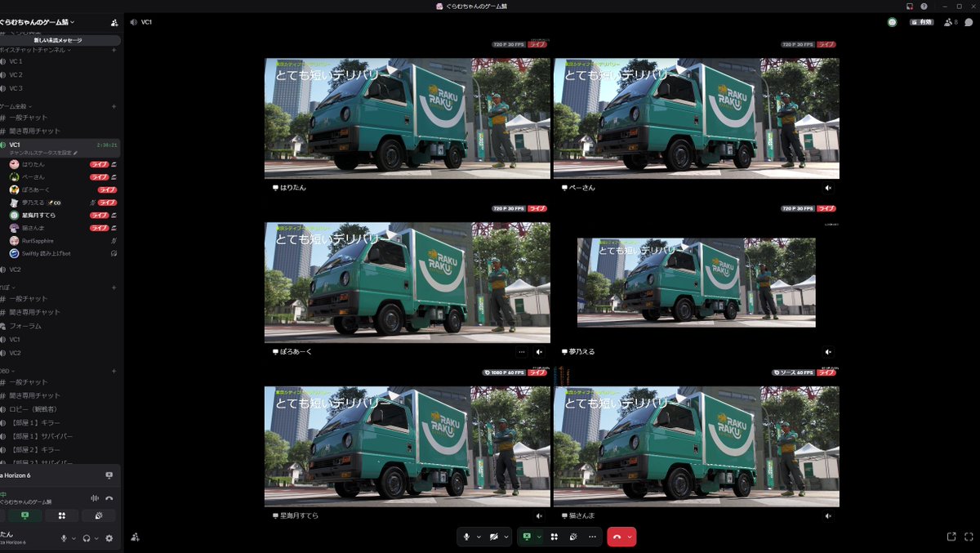This screenshot has width=980, height=553.
Task: Open output device options beside headphones icon
Action: coord(96,538)
